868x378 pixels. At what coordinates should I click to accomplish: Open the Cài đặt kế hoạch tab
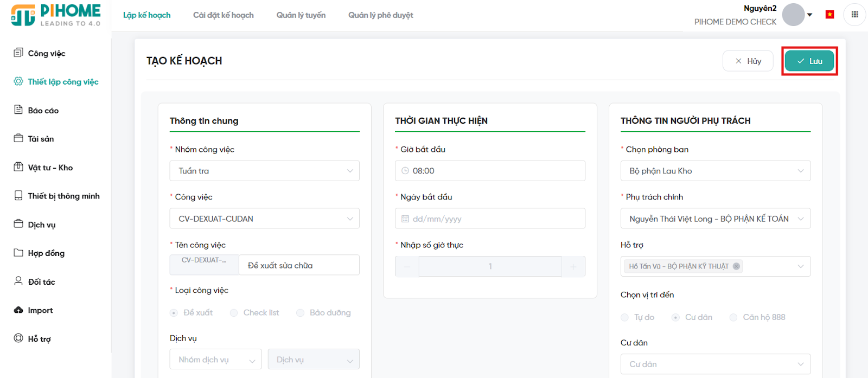223,15
